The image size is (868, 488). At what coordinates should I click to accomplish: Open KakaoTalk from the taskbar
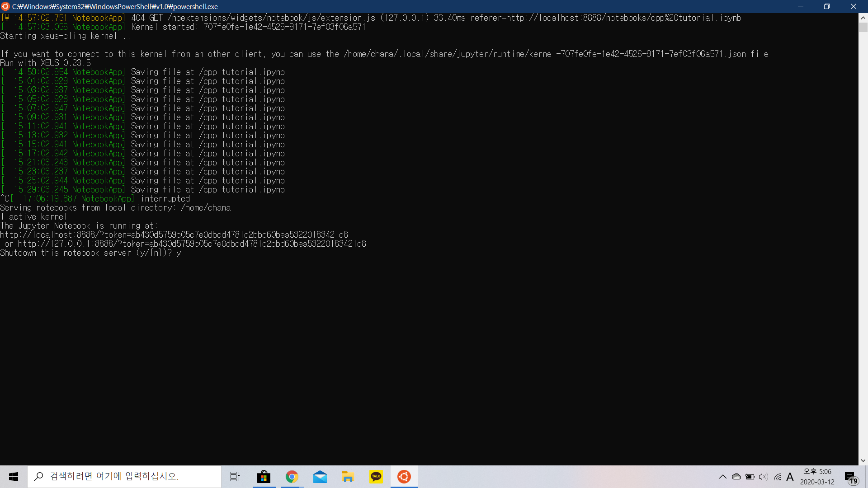(x=376, y=477)
